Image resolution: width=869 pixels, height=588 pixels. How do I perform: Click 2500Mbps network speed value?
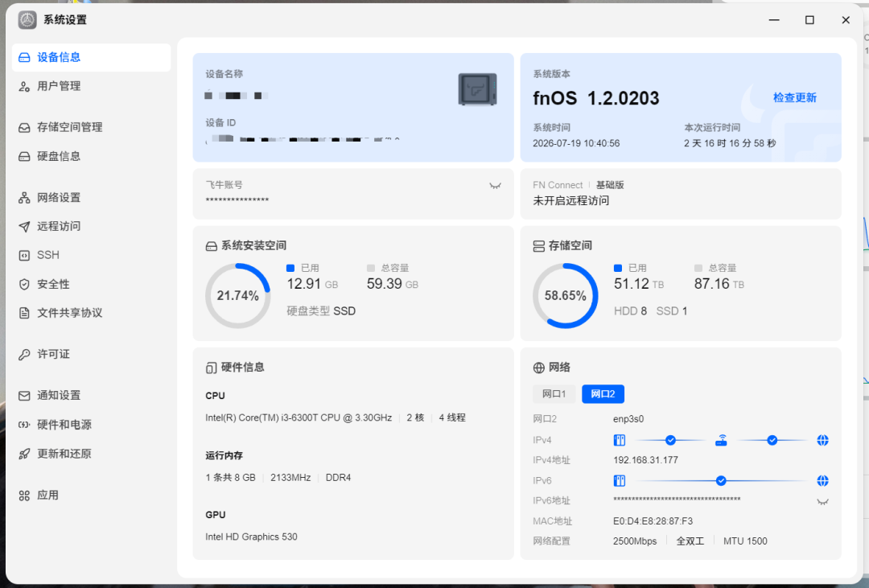click(635, 541)
